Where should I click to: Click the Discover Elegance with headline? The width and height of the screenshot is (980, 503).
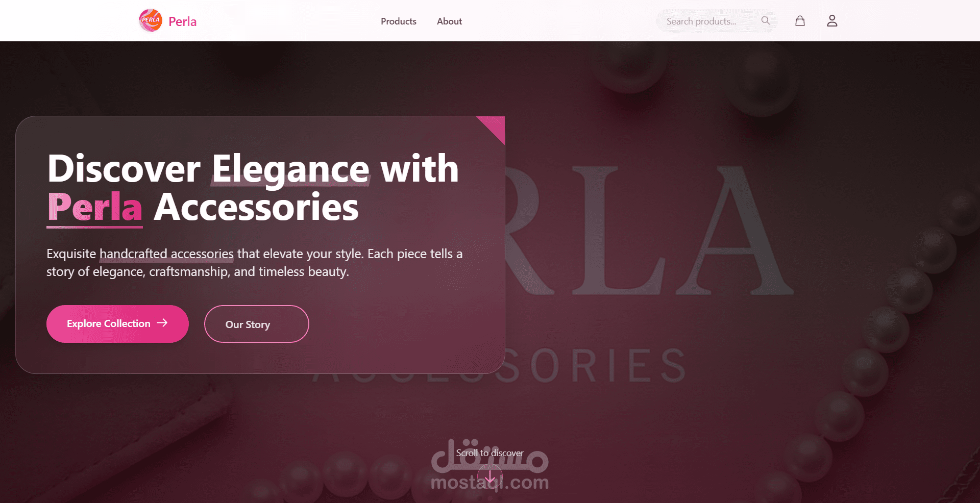(x=253, y=168)
